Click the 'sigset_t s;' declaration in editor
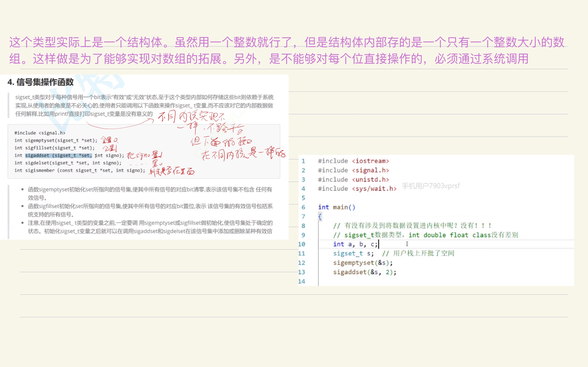 (x=353, y=254)
